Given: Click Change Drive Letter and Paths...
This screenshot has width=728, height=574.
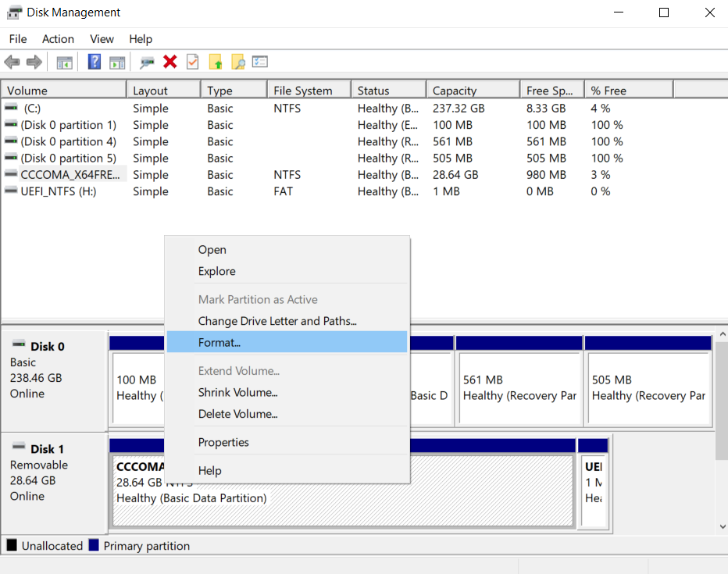Looking at the screenshot, I should point(277,321).
